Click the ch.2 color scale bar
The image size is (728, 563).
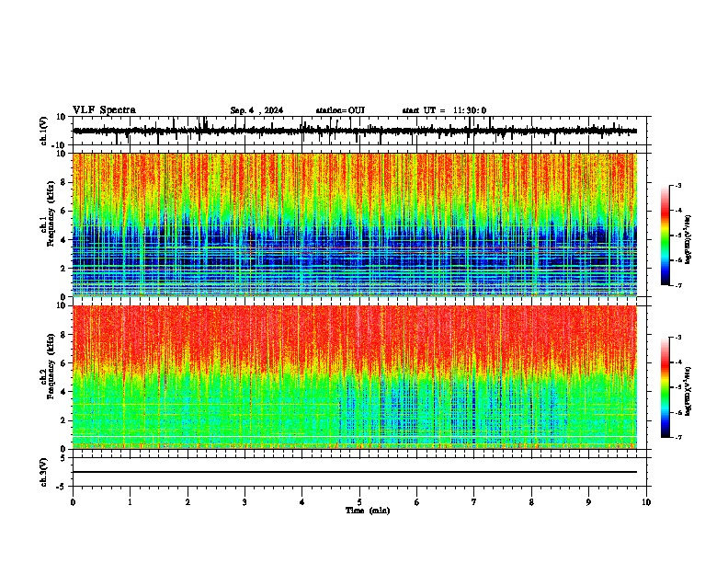[665, 387]
